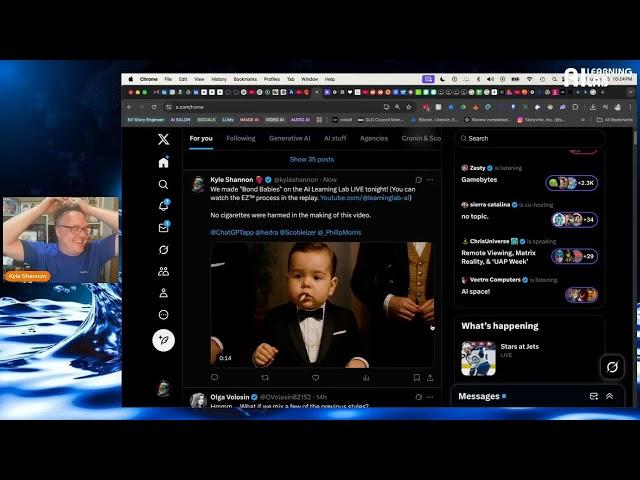Open SOCIALS bookmarks folder
This screenshot has height=480, width=640.
click(206, 120)
